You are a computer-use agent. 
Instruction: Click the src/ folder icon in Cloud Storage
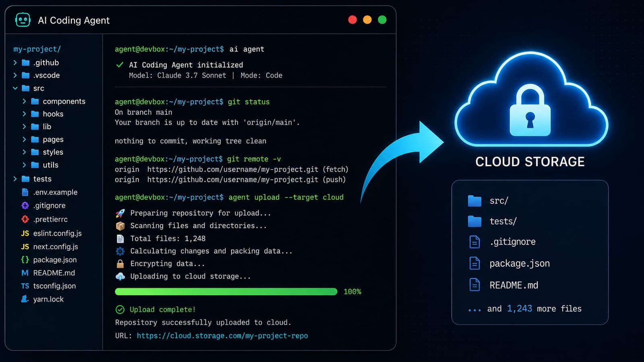pyautogui.click(x=475, y=201)
